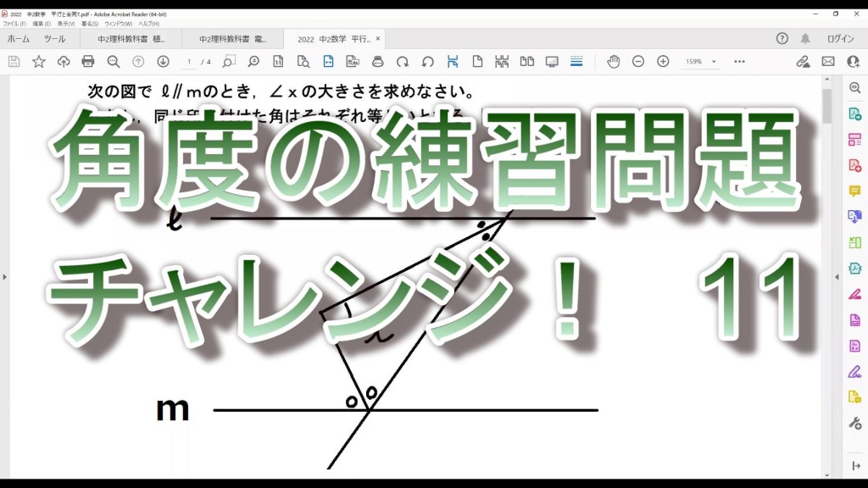This screenshot has width=868, height=488.
Task: Zoom in with the plus icon
Action: pyautogui.click(x=663, y=62)
